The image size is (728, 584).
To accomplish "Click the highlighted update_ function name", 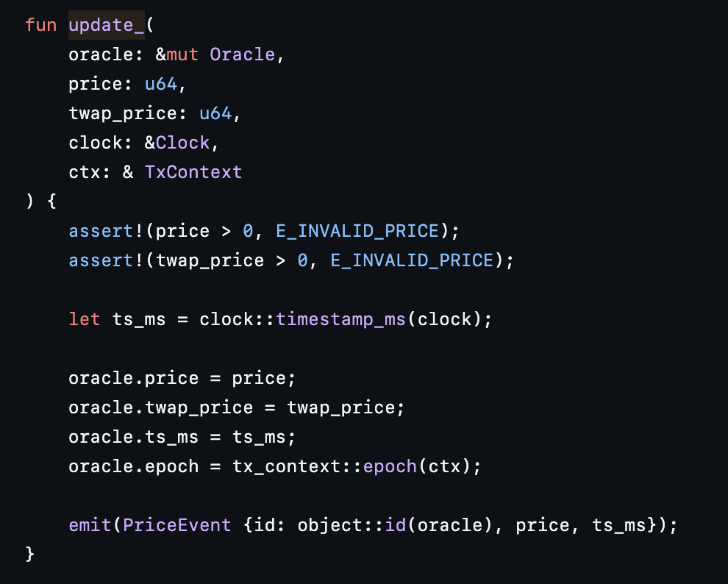I will (107, 25).
